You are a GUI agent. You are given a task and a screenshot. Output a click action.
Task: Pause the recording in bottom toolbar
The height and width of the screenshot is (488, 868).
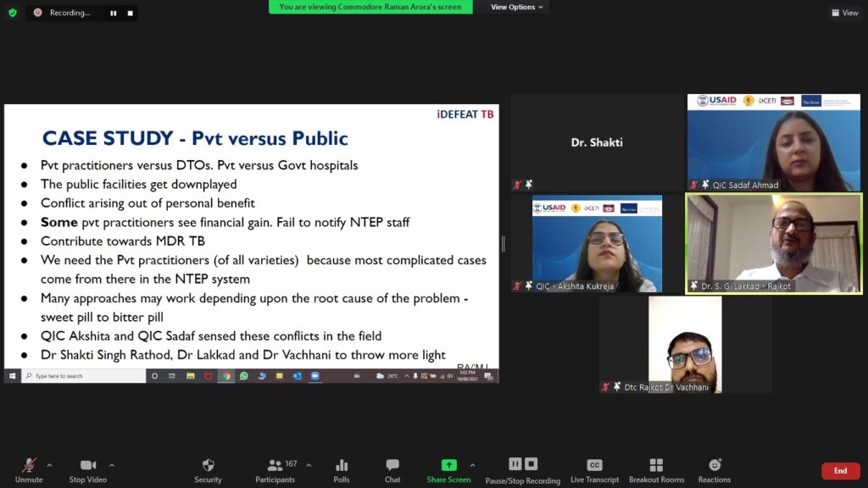[515, 463]
